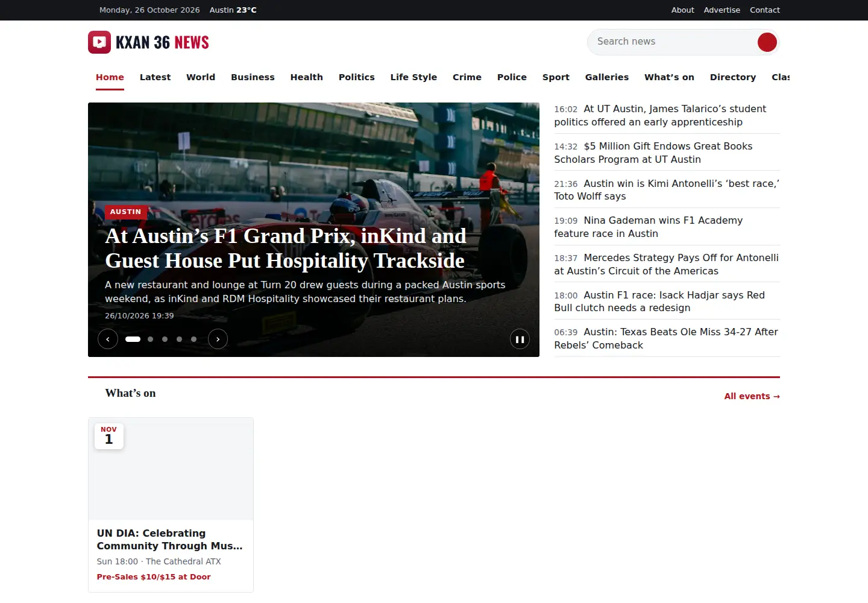The image size is (868, 603).
Task: Read the James Talarico UT Austin story
Action: tap(667, 115)
